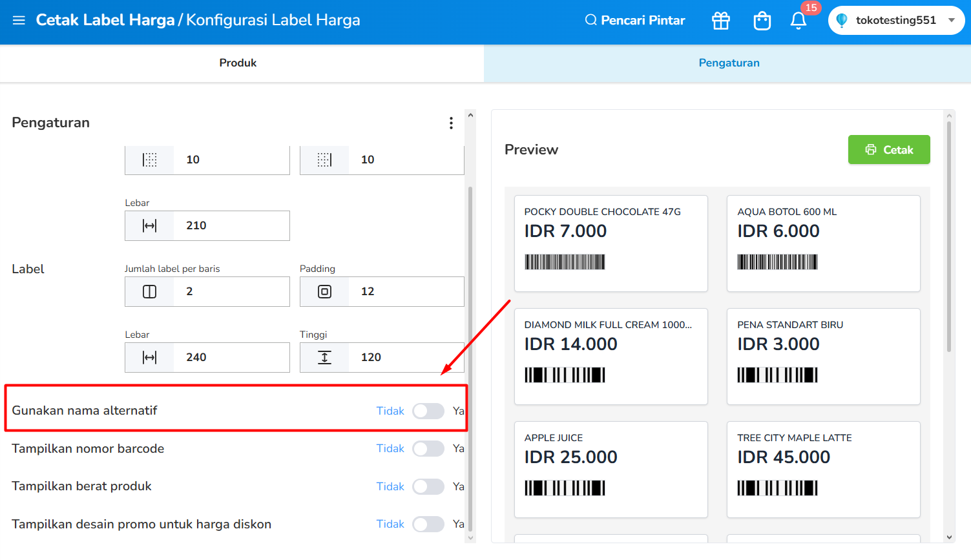Select the AQUA BOTOL 600 ML label
This screenshot has width=971, height=560.
(x=824, y=244)
